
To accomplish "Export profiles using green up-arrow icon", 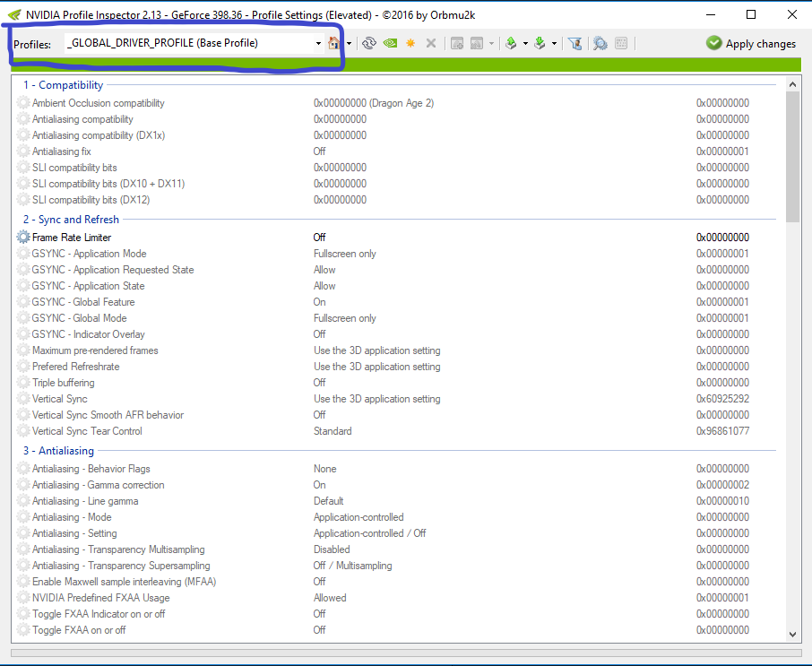I will point(511,44).
